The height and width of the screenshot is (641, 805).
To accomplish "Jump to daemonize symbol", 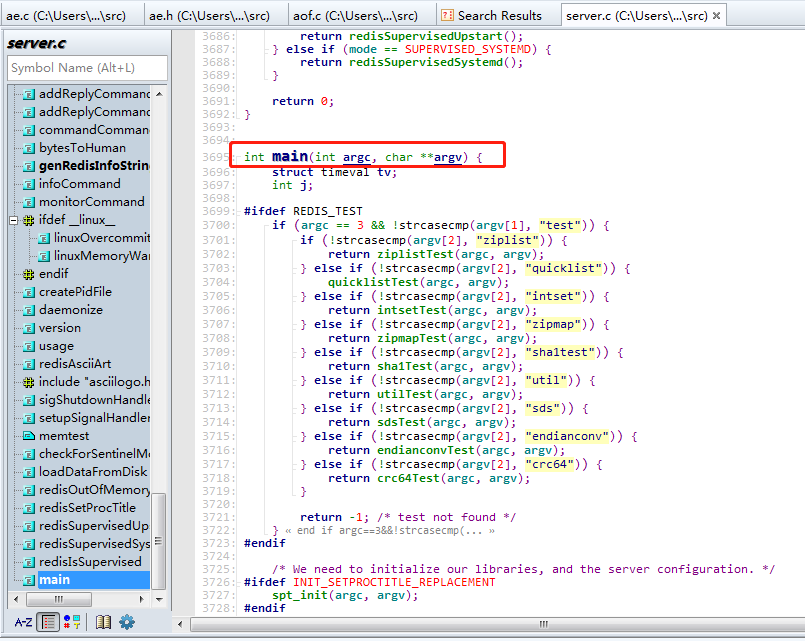I will pos(71,310).
